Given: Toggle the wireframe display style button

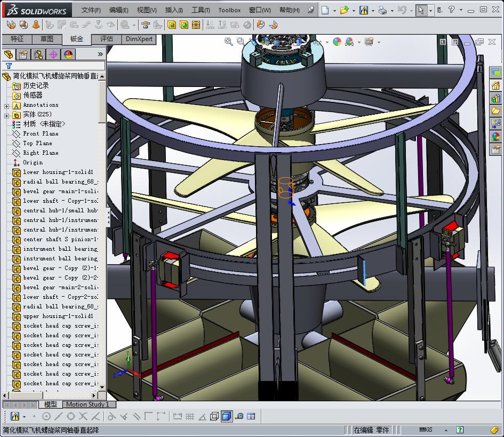Looking at the screenshot, I should 214,417.
